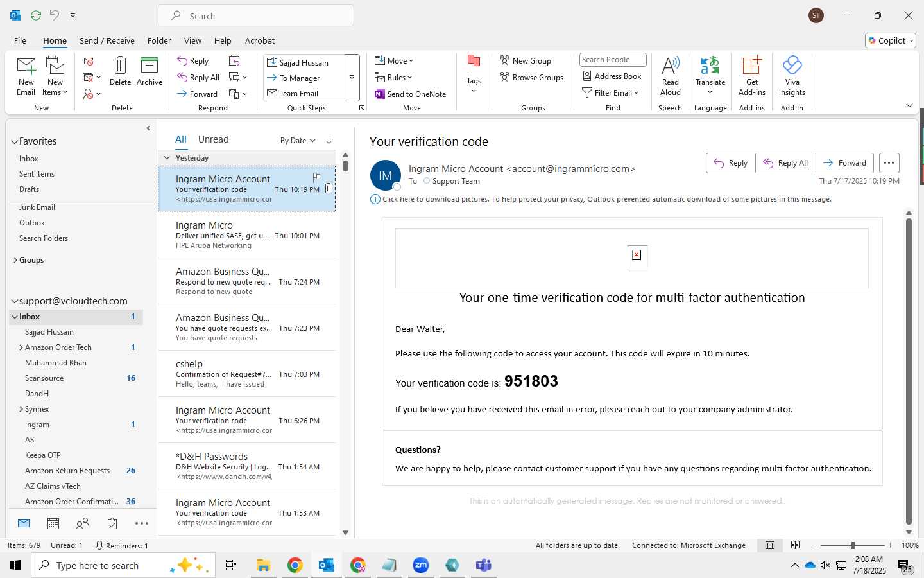Click New Group in Groups section

click(526, 60)
